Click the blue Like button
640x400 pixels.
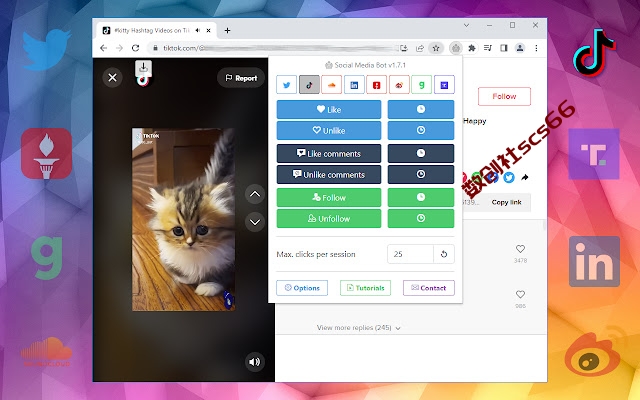(329, 109)
